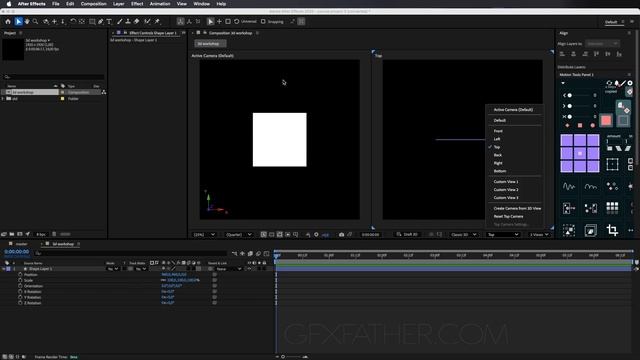Click the snapshot camera icon in viewer

(x=341, y=235)
